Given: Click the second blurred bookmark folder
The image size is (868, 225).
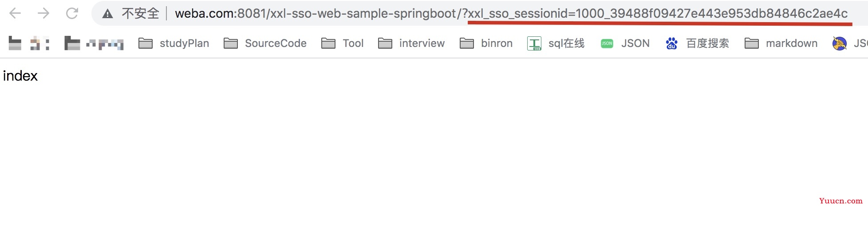Looking at the screenshot, I should (94, 43).
